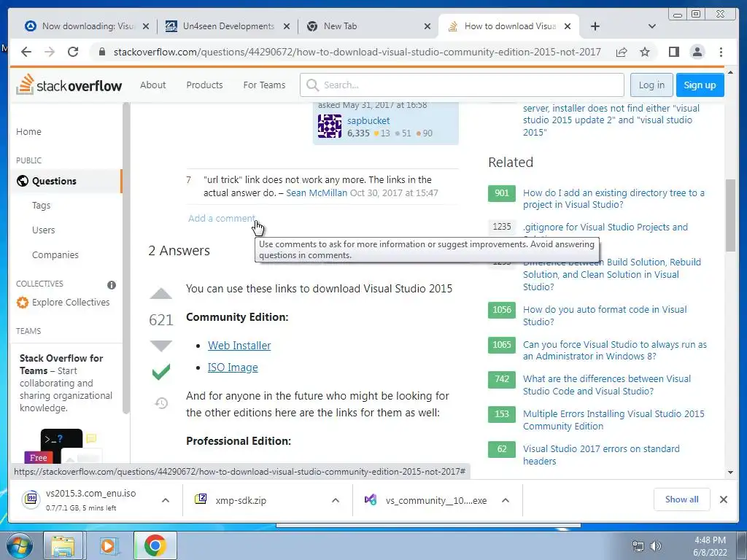Image resolution: width=747 pixels, height=560 pixels.
Task: Click the Sign up button
Action: point(700,85)
